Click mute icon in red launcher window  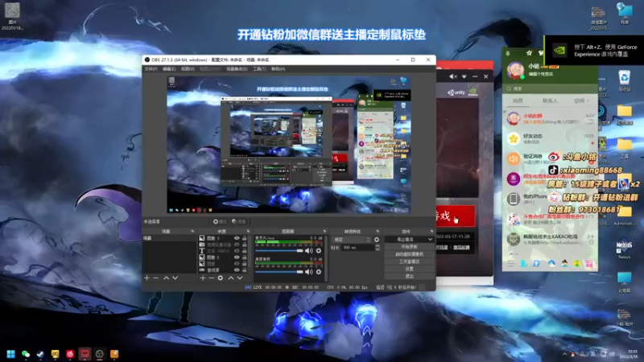pos(453,76)
